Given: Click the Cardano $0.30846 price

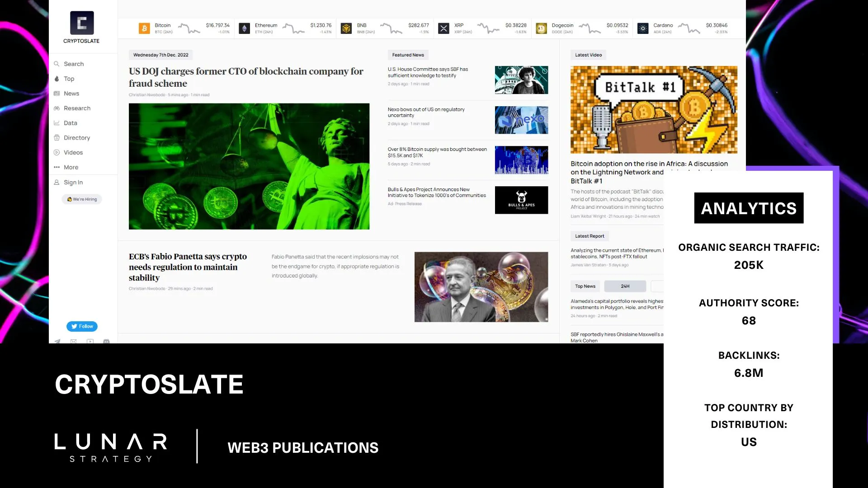Looking at the screenshot, I should click(x=717, y=25).
